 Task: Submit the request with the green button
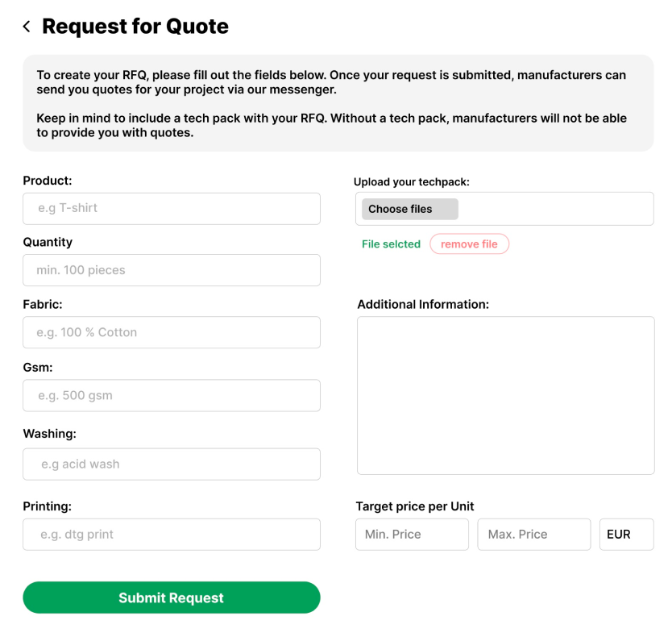pyautogui.click(x=172, y=598)
